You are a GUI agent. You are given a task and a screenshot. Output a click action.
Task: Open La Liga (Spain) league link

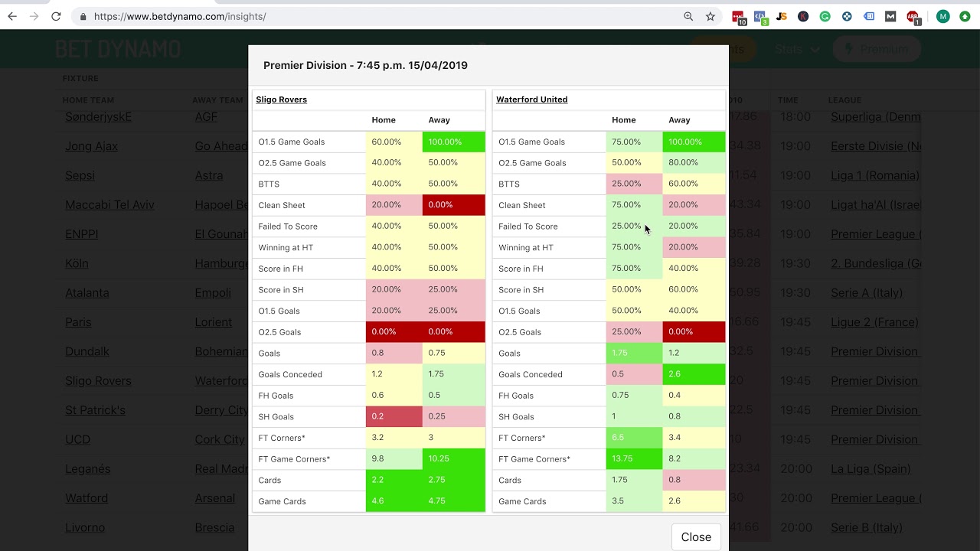(871, 469)
